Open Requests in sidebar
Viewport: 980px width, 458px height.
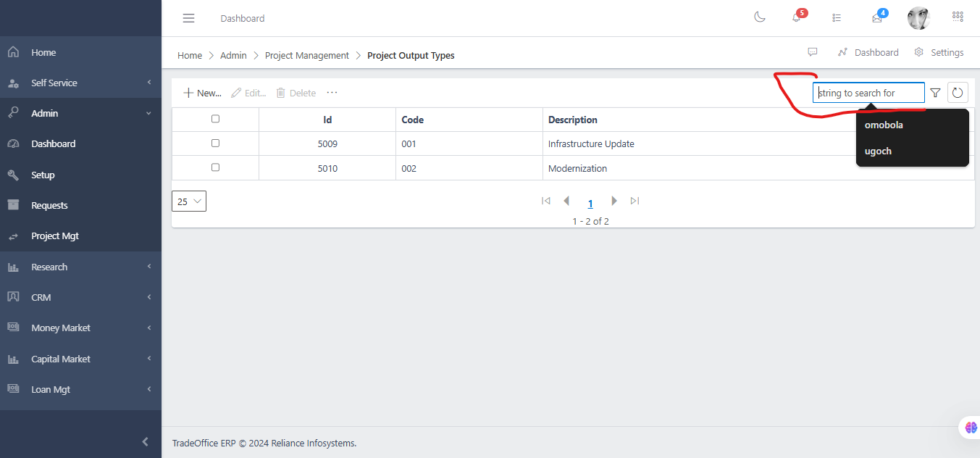[x=49, y=205]
